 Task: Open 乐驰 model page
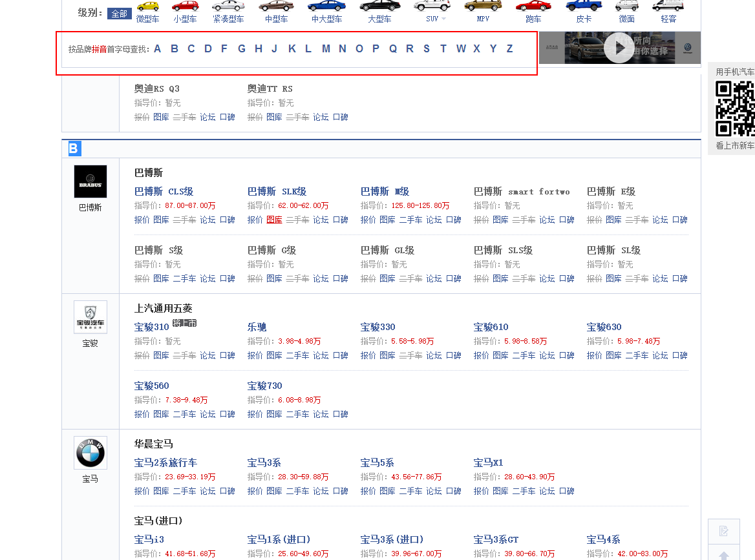point(257,327)
